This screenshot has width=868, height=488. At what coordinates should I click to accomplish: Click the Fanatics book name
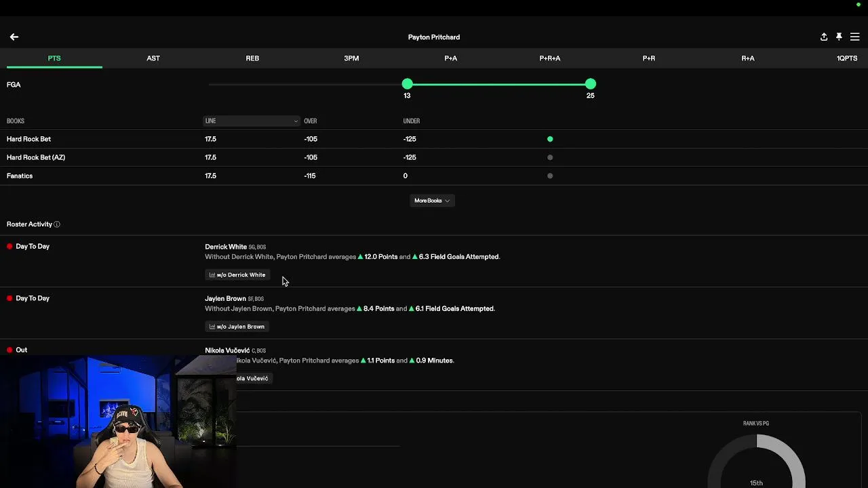coord(20,176)
